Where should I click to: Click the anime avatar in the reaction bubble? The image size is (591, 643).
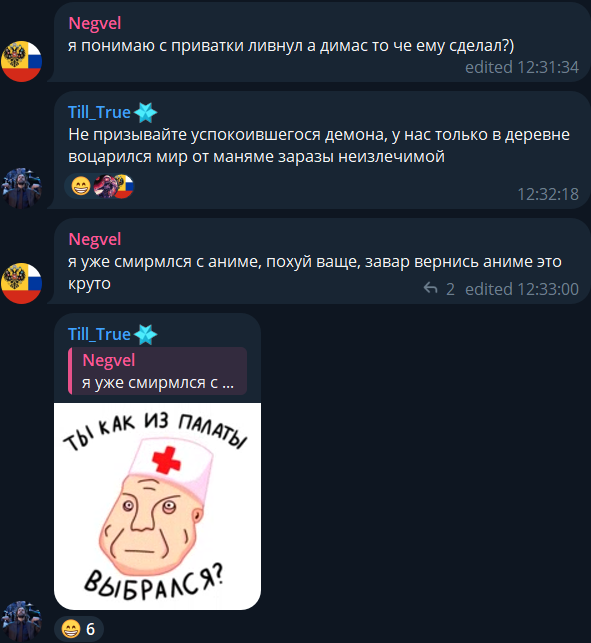(x=103, y=186)
